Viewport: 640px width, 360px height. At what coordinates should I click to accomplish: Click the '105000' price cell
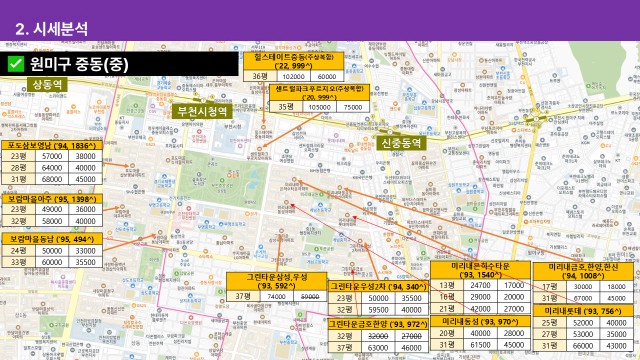point(320,107)
